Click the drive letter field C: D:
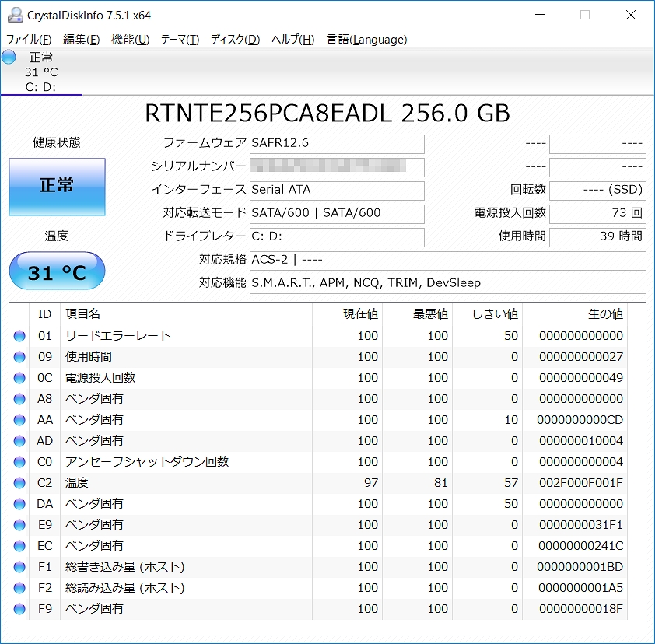The width and height of the screenshot is (655, 644). (337, 237)
